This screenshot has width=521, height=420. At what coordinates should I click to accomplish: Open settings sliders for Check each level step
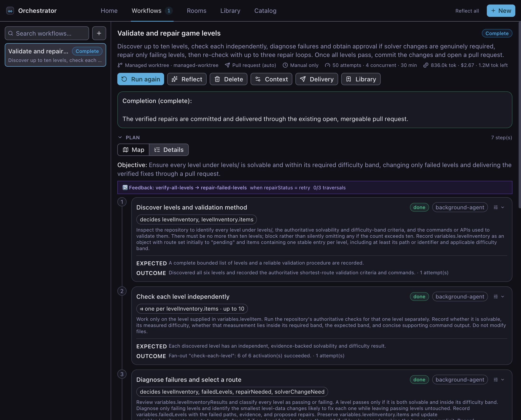(496, 297)
